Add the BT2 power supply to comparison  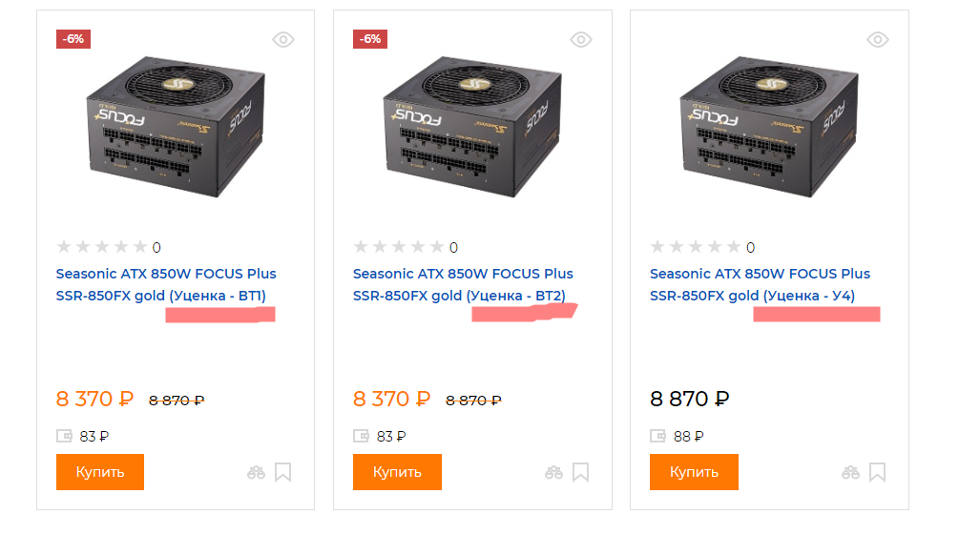(x=553, y=472)
